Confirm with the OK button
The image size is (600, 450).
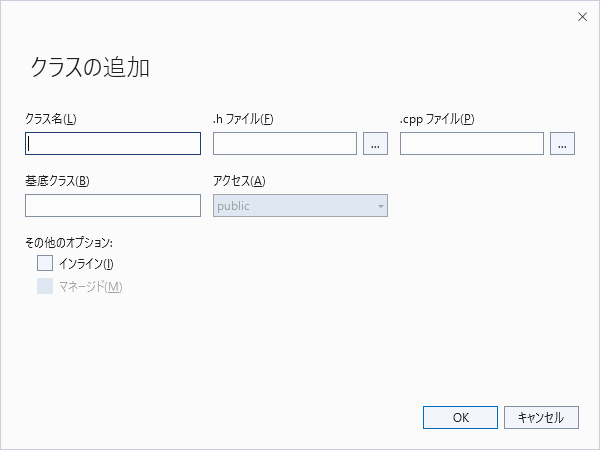461,417
